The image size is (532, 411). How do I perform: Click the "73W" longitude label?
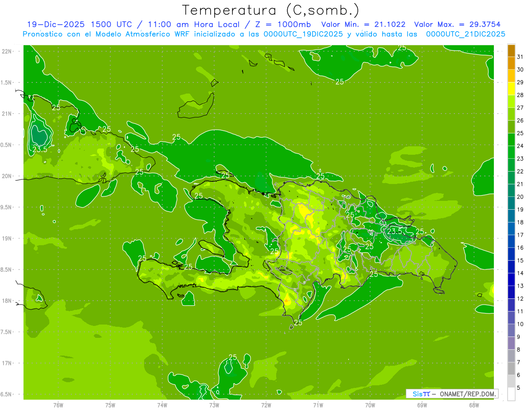click(x=214, y=405)
